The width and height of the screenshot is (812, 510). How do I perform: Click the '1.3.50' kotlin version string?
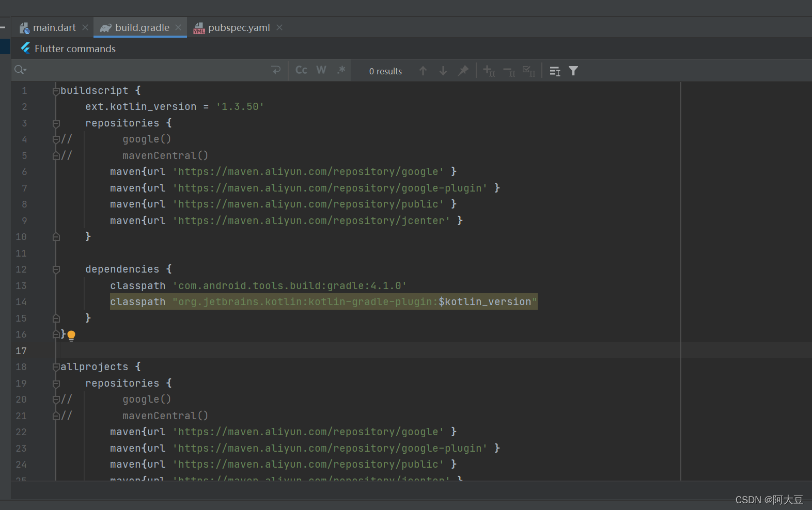[240, 107]
